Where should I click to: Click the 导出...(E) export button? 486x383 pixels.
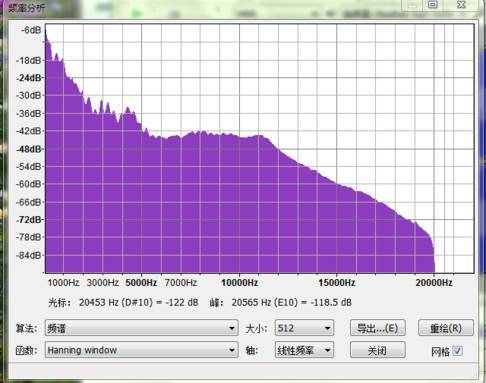click(378, 328)
